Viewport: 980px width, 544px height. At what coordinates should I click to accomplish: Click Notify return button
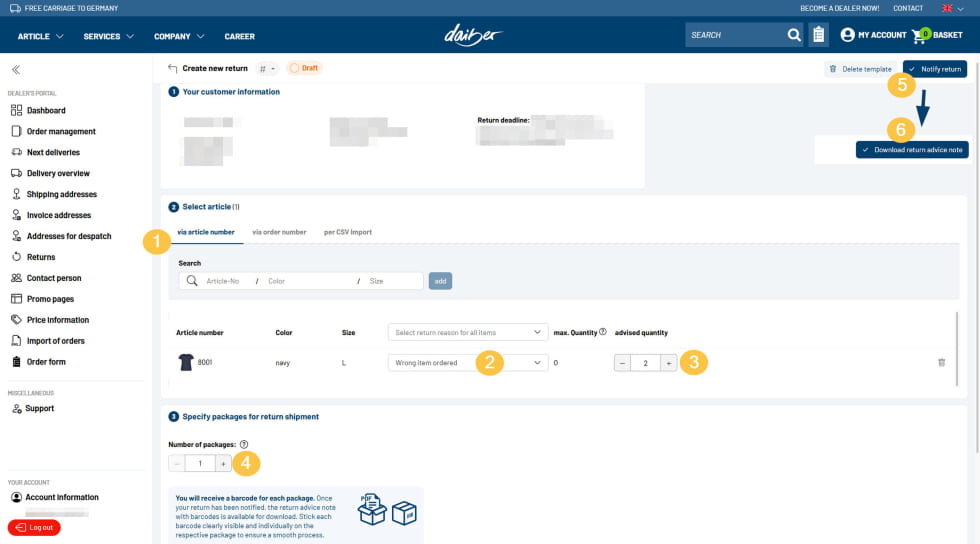[x=934, y=69]
